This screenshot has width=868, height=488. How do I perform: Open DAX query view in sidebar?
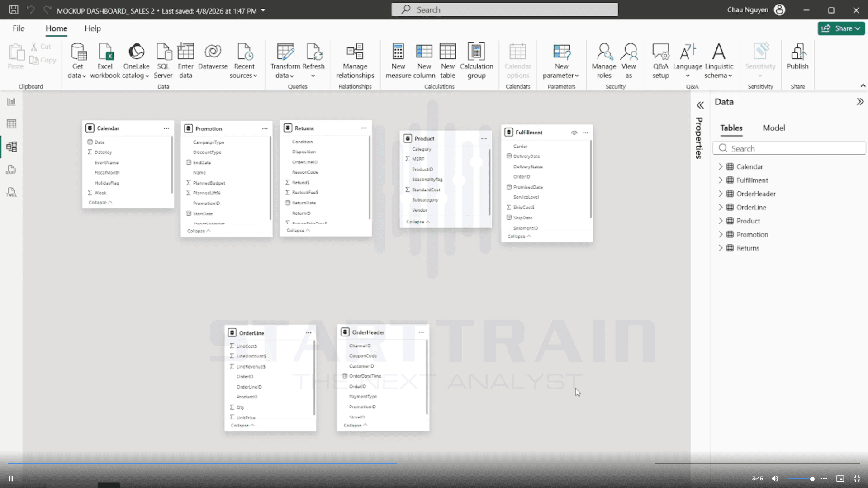11,170
